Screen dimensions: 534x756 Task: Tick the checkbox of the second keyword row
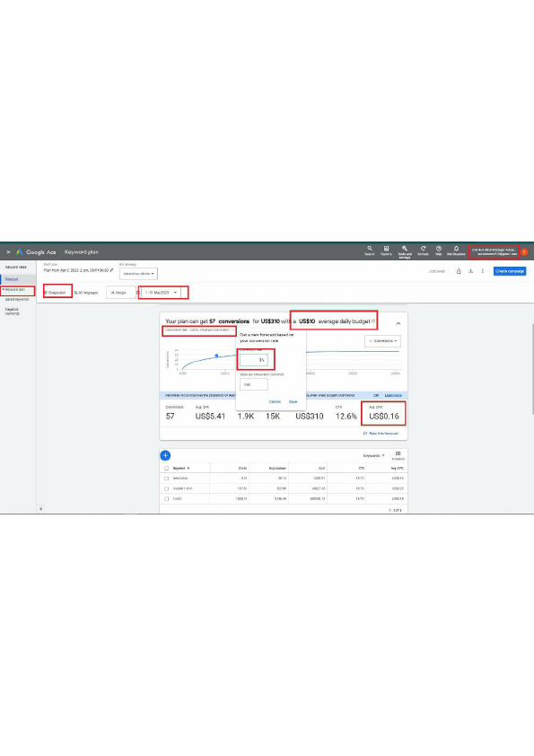[167, 488]
